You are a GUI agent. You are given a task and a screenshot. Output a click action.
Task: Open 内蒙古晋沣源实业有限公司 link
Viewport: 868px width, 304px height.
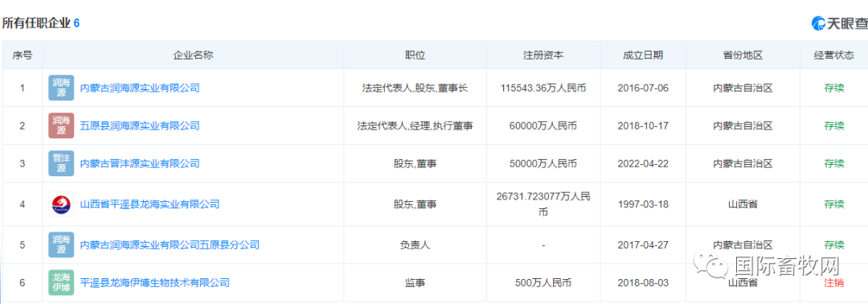coord(140,163)
